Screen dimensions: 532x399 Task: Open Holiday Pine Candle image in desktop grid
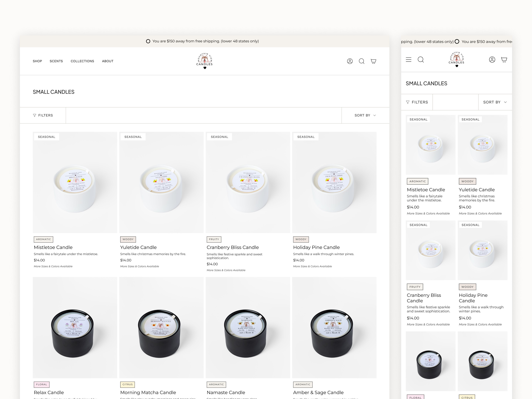pos(334,182)
